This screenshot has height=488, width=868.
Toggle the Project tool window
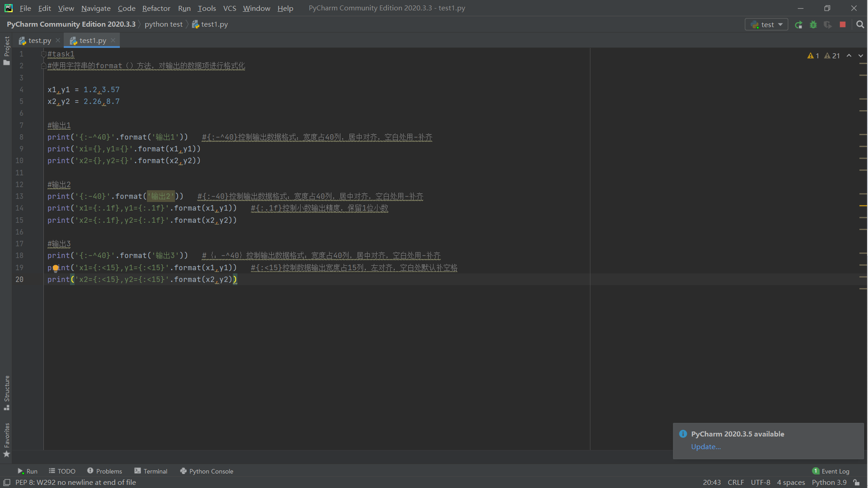pos(7,50)
